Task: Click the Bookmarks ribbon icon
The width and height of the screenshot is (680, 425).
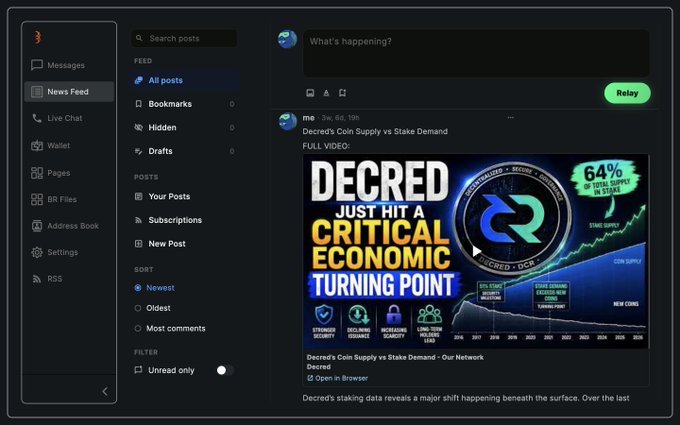Action: tap(138, 104)
